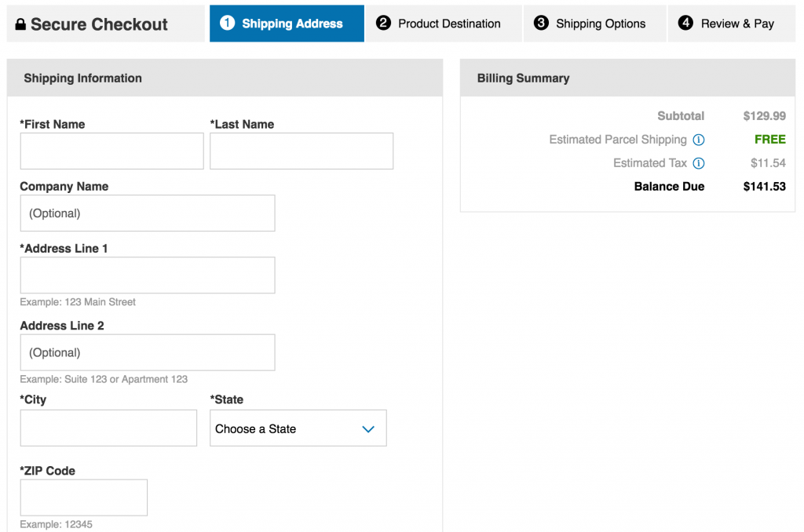Image resolution: width=804 pixels, height=532 pixels.
Task: Click the State dropdown chevron arrow
Action: click(x=368, y=429)
